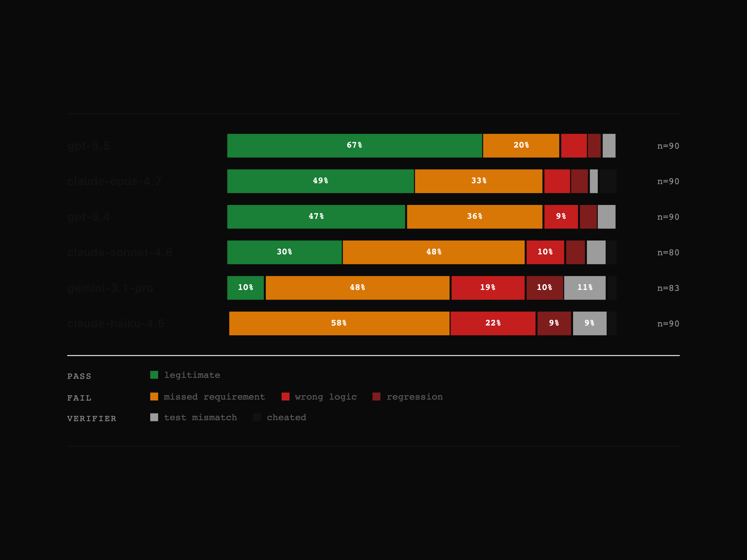Click the 'wrong logic' legend label
The width and height of the screenshot is (747, 560).
tap(326, 397)
